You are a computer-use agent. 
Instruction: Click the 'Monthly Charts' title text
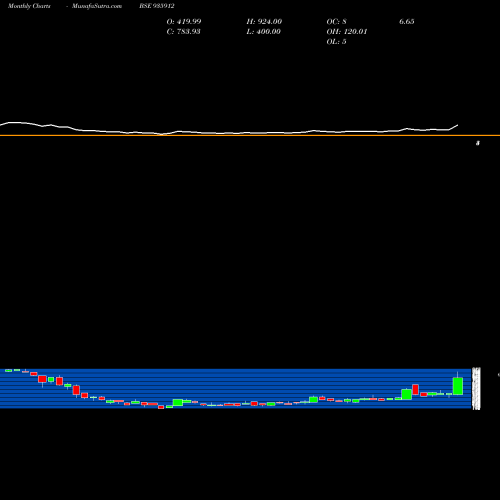click(x=29, y=6)
